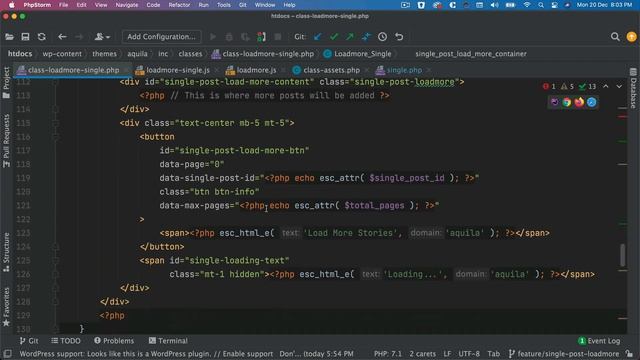640x360 pixels.
Task: Click single_post_load_more_container breadcrumb
Action: coord(471,54)
